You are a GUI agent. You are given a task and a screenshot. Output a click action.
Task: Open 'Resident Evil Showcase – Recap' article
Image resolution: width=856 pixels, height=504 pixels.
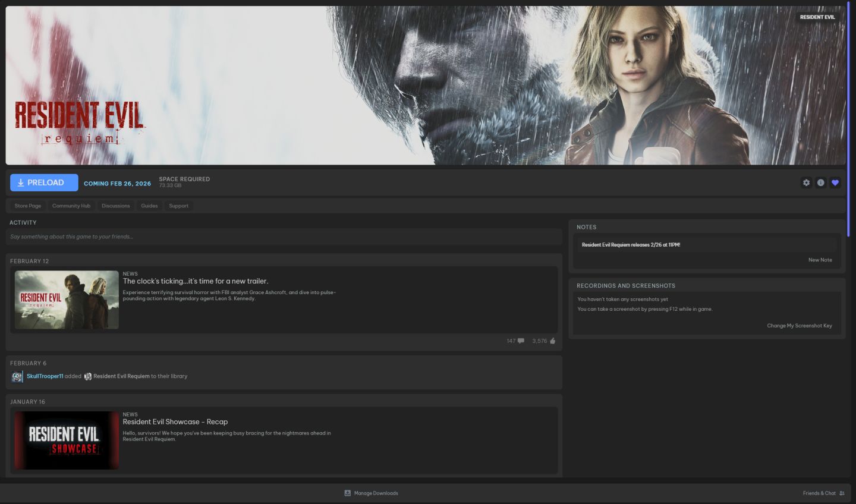coord(175,422)
